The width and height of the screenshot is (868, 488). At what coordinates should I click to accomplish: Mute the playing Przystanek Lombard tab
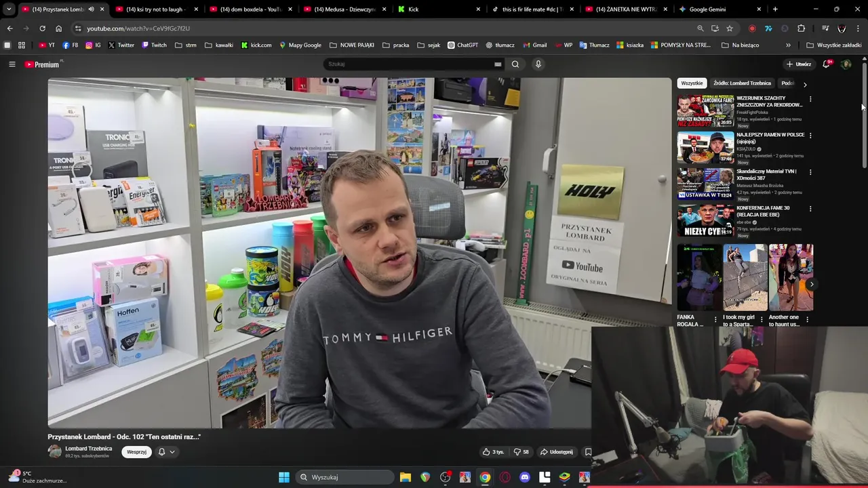click(91, 9)
